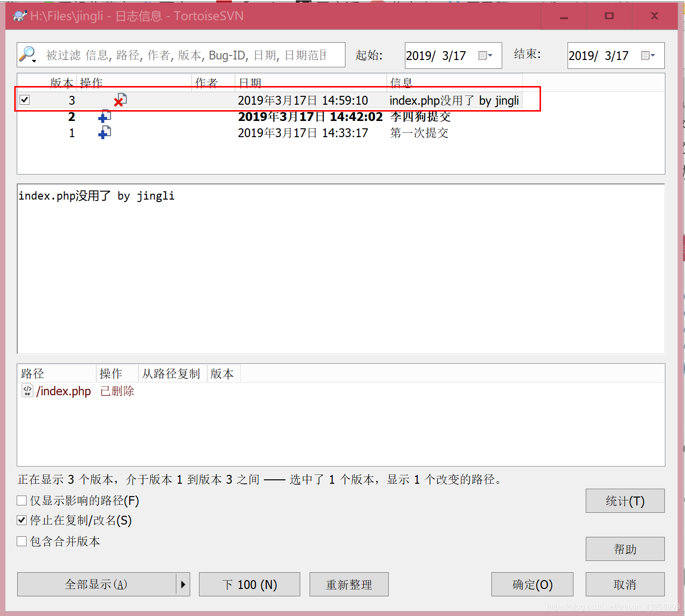Click the 帮助 help button
The image size is (685, 616).
tap(625, 549)
